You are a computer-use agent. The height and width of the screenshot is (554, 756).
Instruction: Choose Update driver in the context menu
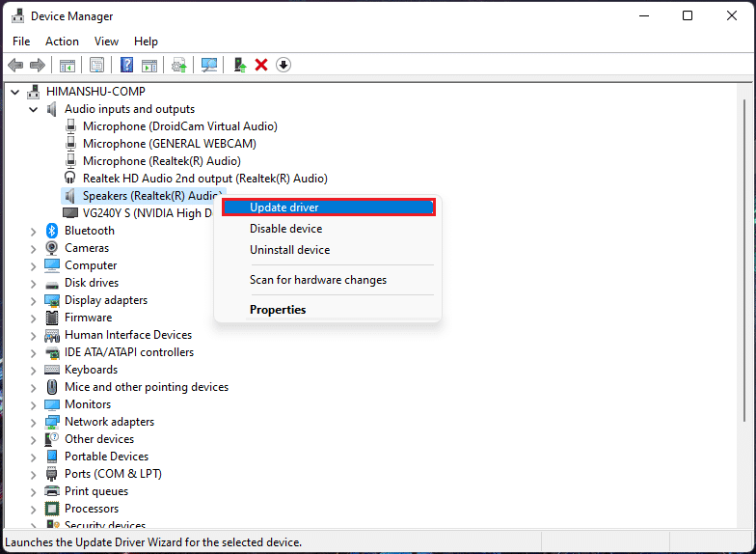point(328,207)
